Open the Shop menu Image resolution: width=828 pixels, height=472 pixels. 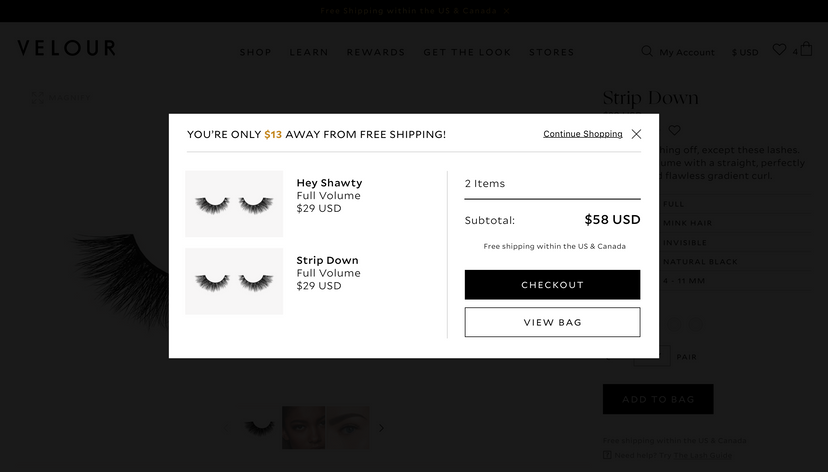point(255,52)
